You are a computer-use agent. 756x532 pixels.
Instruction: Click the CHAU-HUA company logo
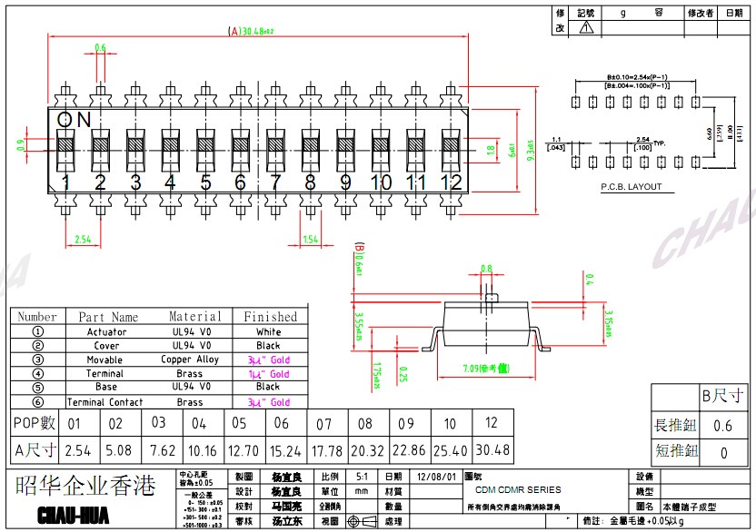(74, 515)
